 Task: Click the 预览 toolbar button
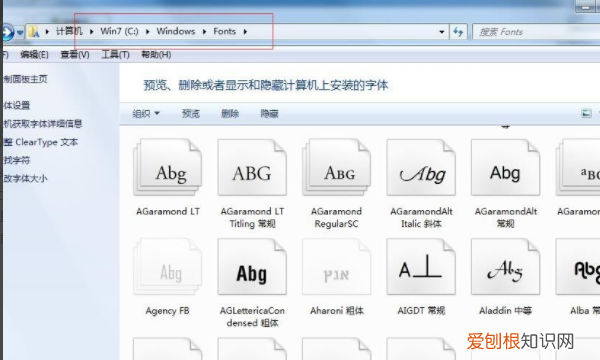(x=191, y=114)
